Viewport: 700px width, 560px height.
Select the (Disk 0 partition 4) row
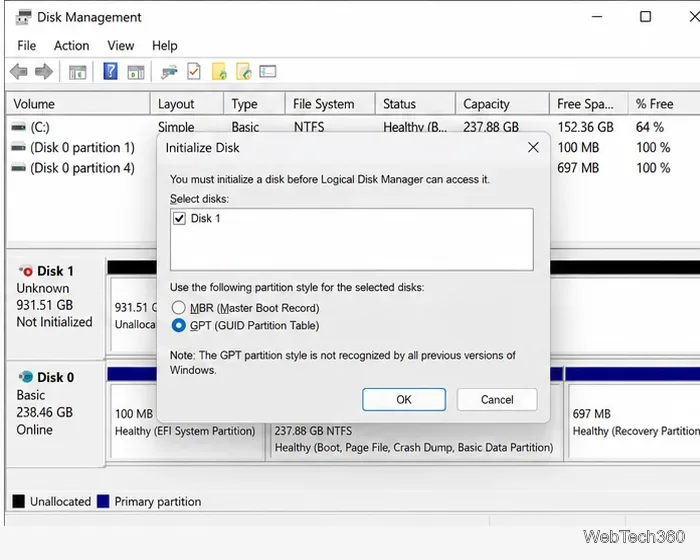point(83,168)
